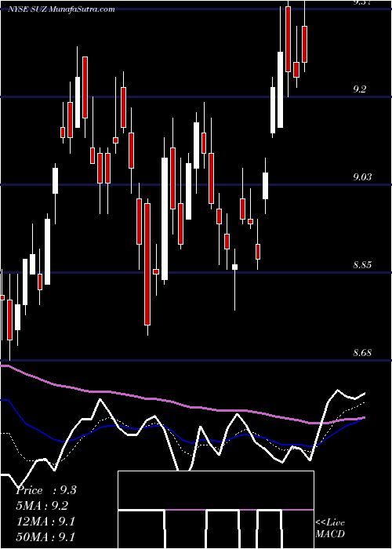Click the <<Live MACD label
This screenshot has height=549, width=392.
pyautogui.click(x=330, y=528)
